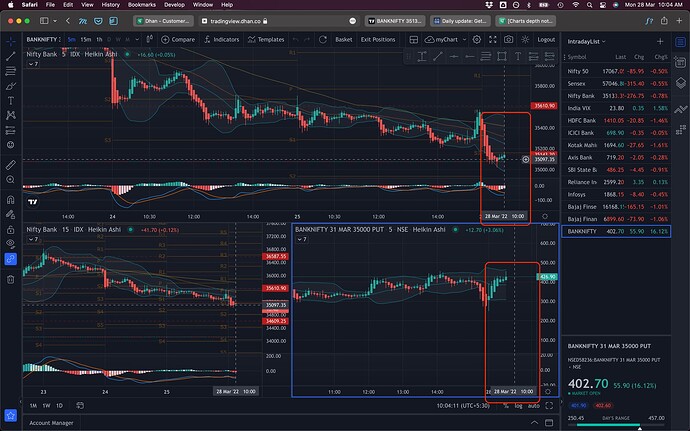Collapse the Nifty Bank 15 chart's indicators legend
The image size is (690, 431).
click(33, 239)
